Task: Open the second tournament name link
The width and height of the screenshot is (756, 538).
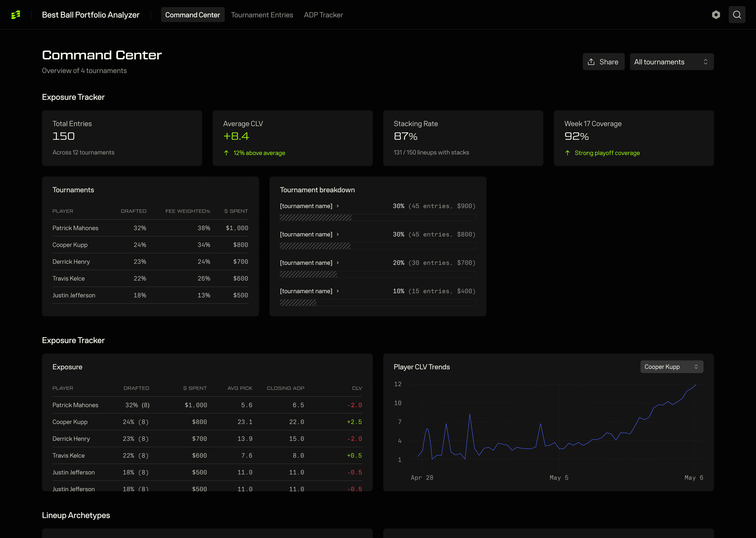Action: (x=306, y=235)
